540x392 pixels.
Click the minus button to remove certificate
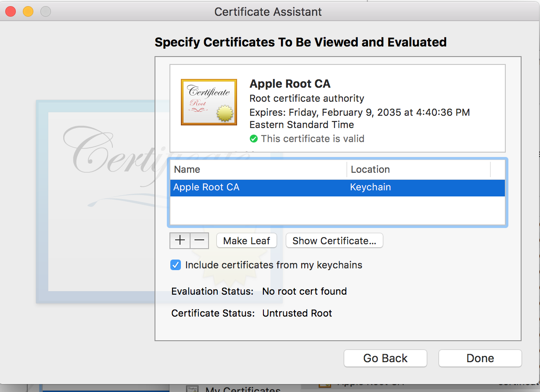199,240
